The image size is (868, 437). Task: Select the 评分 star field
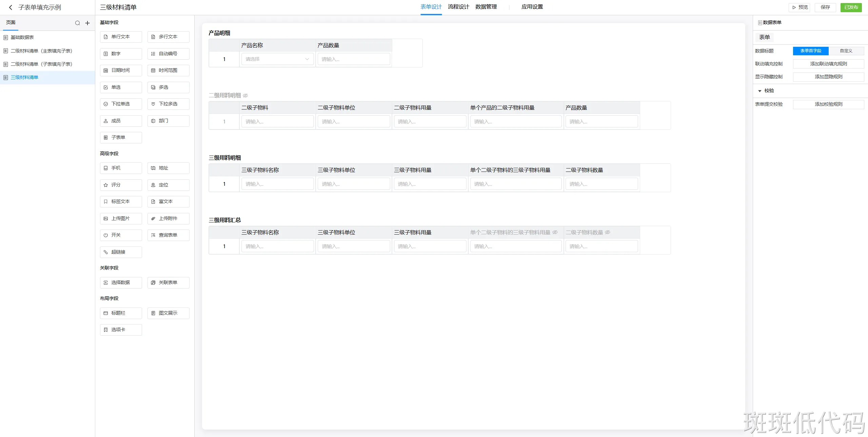tap(121, 185)
